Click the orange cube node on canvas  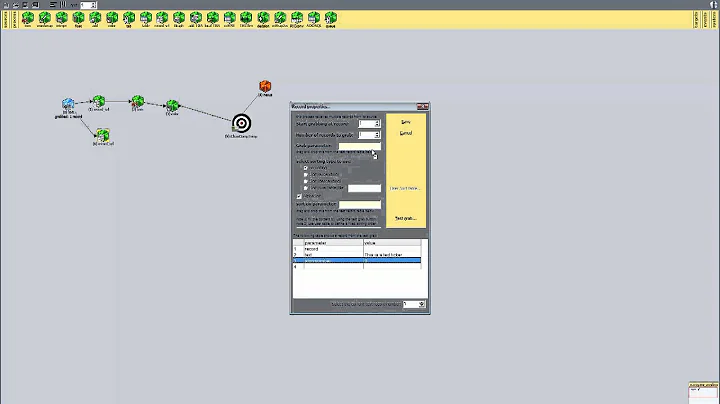(265, 86)
